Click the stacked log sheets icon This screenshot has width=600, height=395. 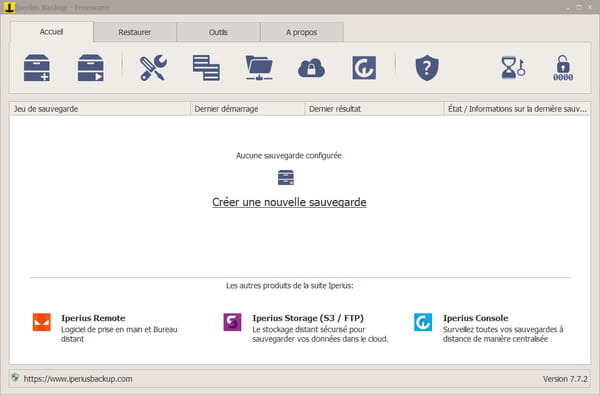(206, 68)
